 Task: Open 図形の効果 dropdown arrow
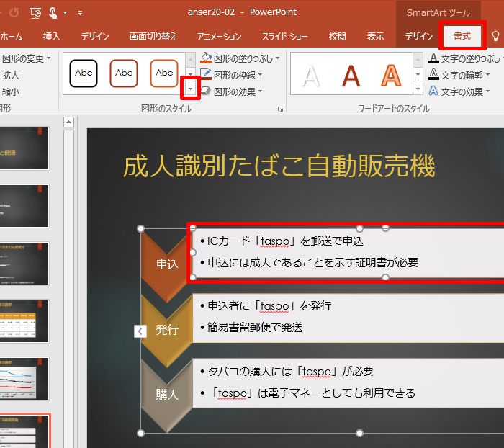click(261, 91)
